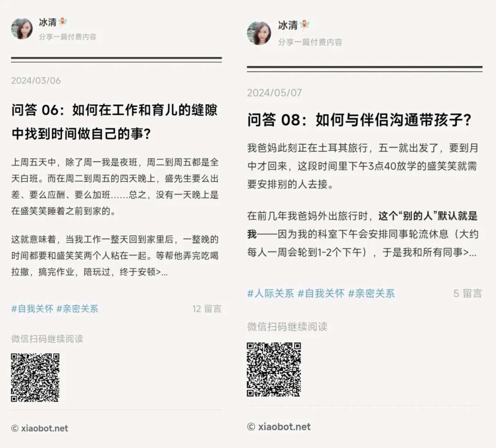The height and width of the screenshot is (448, 496).
Task: Click 微信扫码继续阅读 on the 问答 06 card
Action: point(47,339)
